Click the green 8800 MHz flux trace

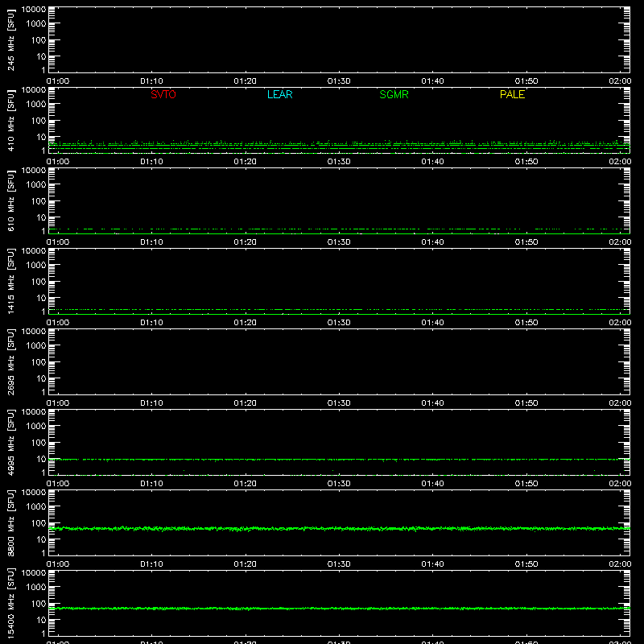click(339, 529)
